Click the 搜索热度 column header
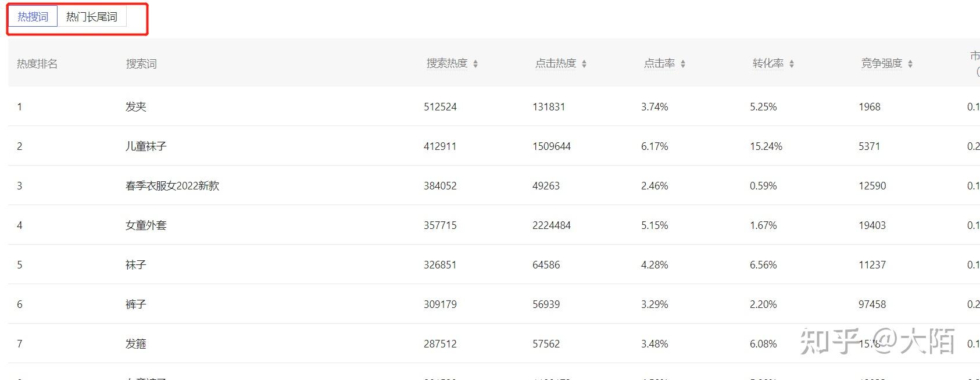Screen dimensions: 980x380 [x=446, y=63]
